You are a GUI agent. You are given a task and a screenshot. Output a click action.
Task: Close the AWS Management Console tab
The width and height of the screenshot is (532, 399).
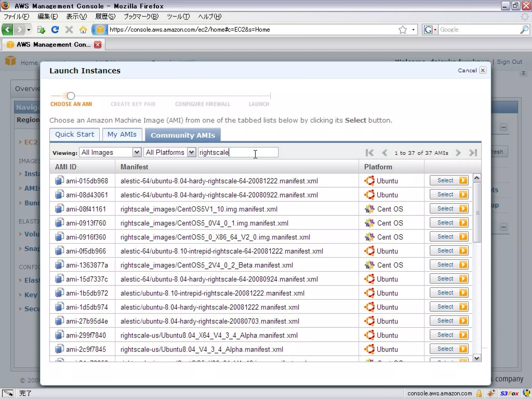(x=98, y=45)
